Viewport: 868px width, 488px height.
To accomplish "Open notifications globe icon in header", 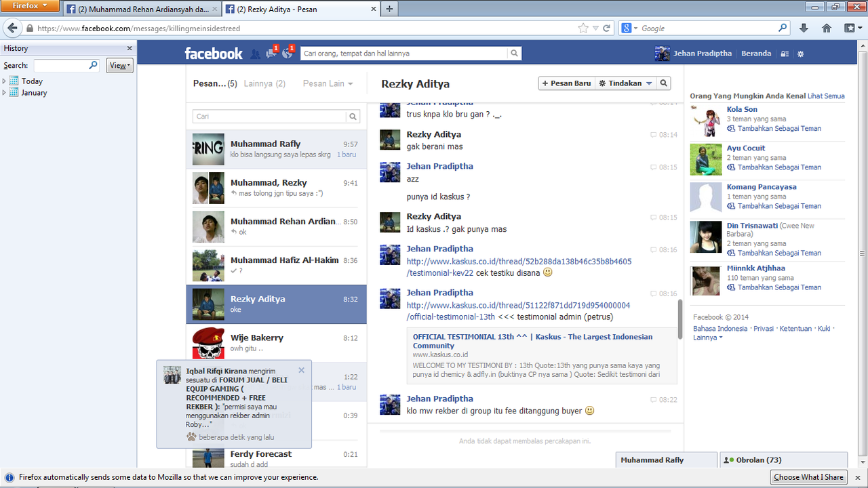I will tap(288, 53).
